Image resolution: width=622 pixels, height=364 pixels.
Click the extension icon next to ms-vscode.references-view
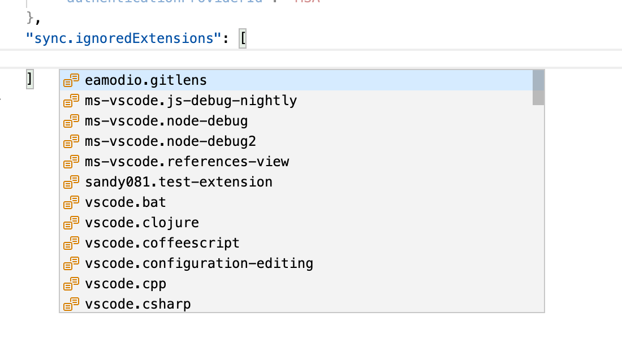point(71,161)
